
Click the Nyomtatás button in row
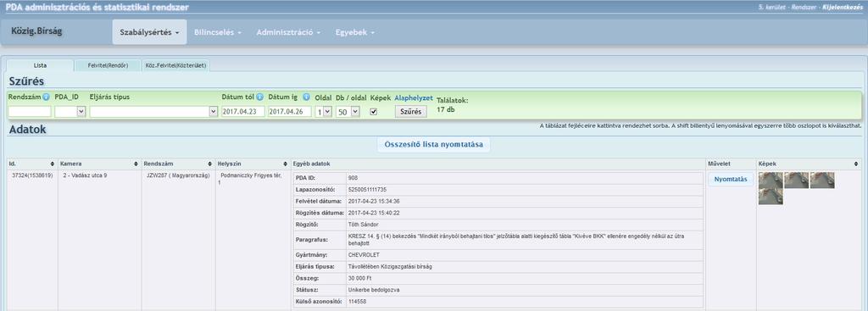click(731, 180)
